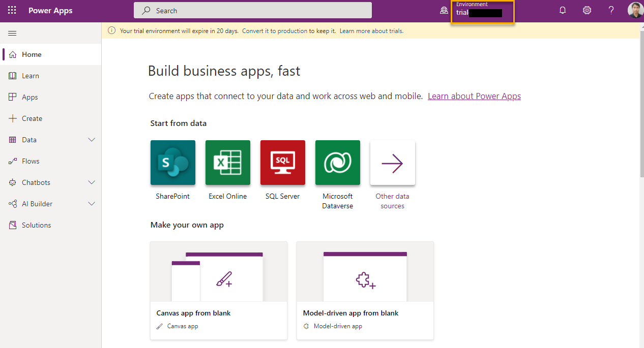Open the app launcher waffle icon
The width and height of the screenshot is (644, 348).
[12, 11]
